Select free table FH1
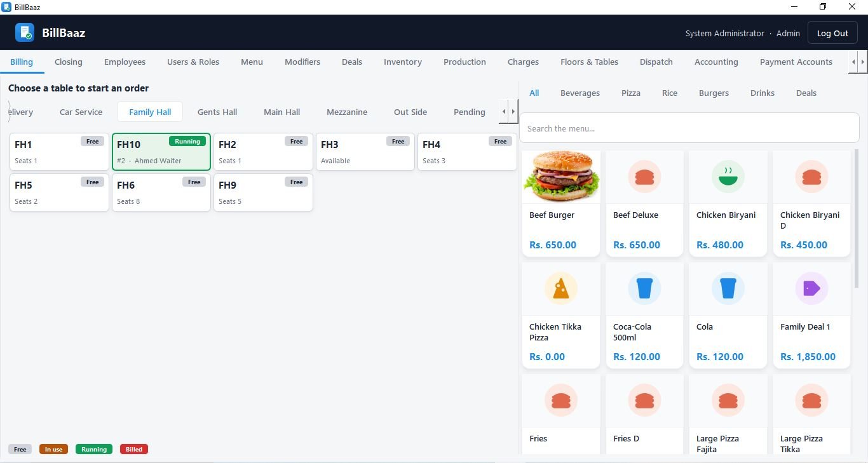 [x=59, y=152]
